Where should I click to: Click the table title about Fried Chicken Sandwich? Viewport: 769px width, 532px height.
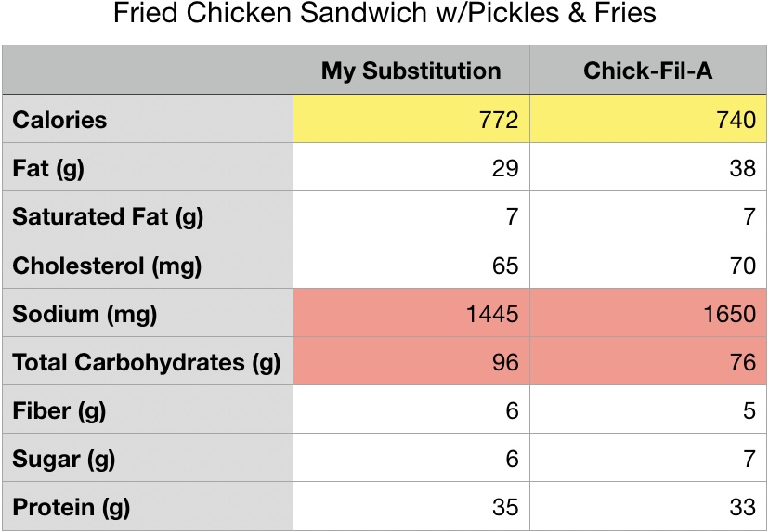click(384, 15)
